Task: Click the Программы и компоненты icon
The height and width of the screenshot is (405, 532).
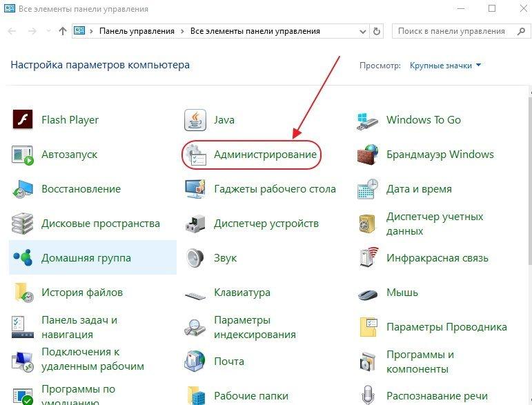Action: [x=368, y=362]
